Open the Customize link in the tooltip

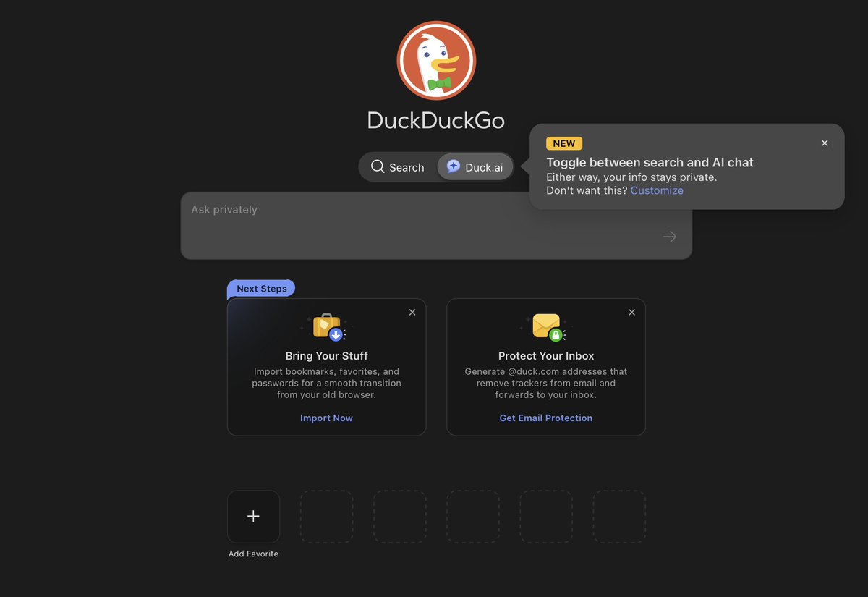657,190
